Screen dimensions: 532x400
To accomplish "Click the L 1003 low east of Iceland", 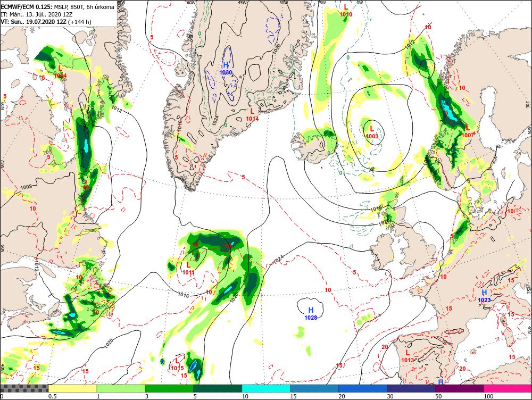I will pyautogui.click(x=372, y=132).
